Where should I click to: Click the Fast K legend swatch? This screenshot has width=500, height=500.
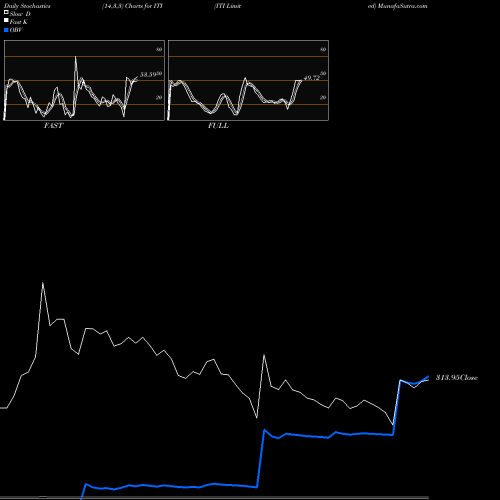coord(6,20)
